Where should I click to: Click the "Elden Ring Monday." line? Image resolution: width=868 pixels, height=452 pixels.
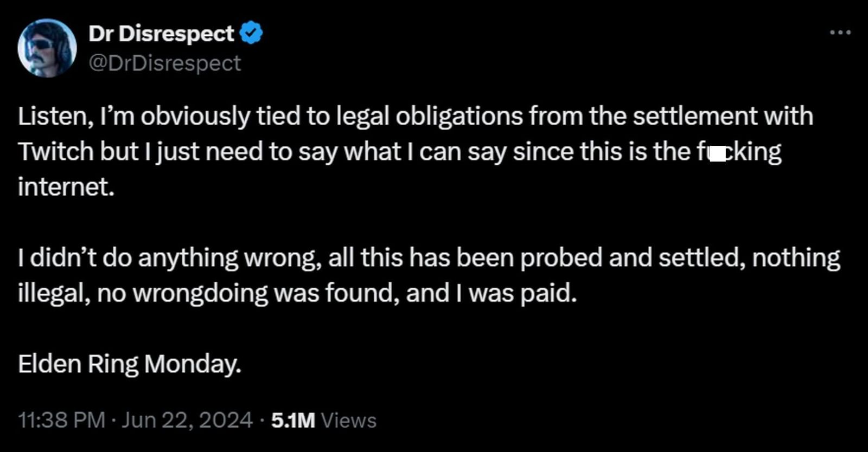[129, 364]
